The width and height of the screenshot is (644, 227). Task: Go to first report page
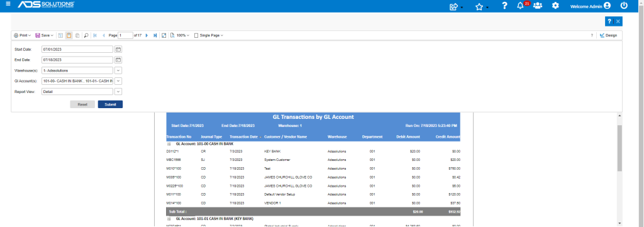pyautogui.click(x=96, y=36)
